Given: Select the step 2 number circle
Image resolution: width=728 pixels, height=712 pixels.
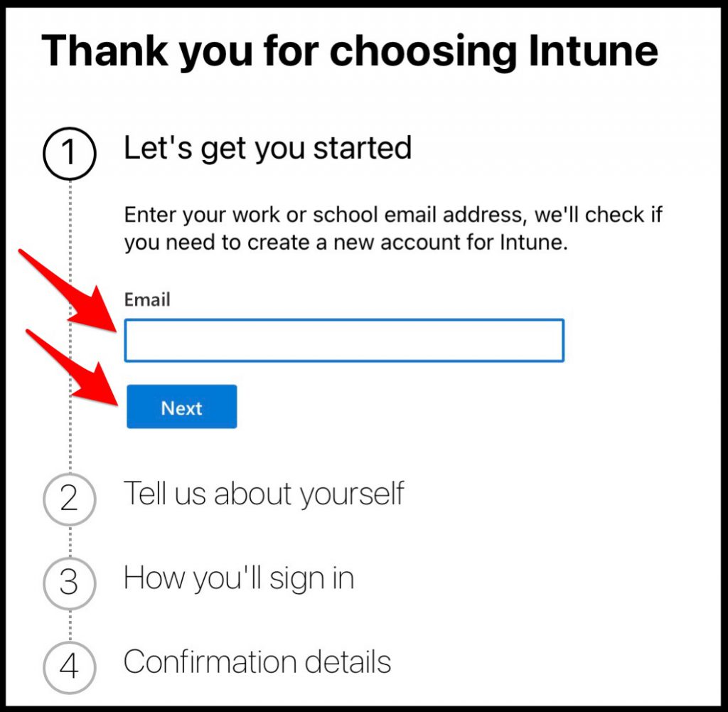Looking at the screenshot, I should tap(69, 498).
